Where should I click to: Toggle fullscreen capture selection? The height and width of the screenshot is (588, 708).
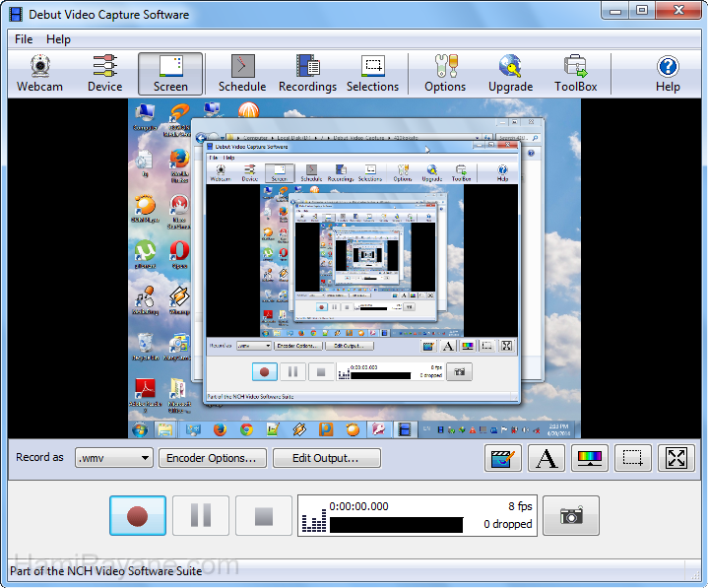tap(676, 458)
